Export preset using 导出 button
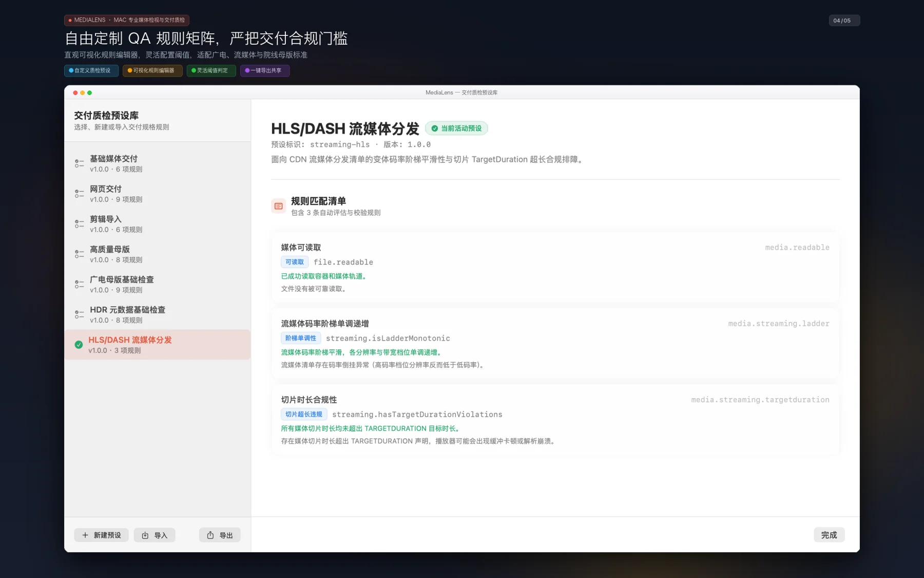 (x=220, y=535)
